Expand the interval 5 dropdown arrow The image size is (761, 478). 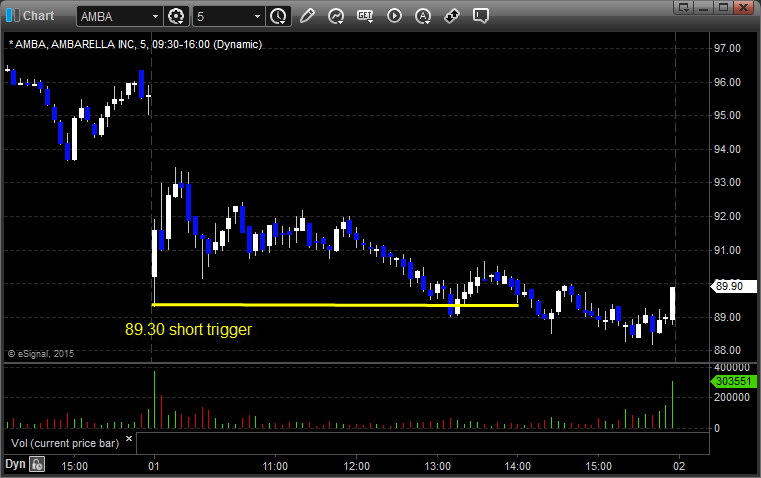258,16
